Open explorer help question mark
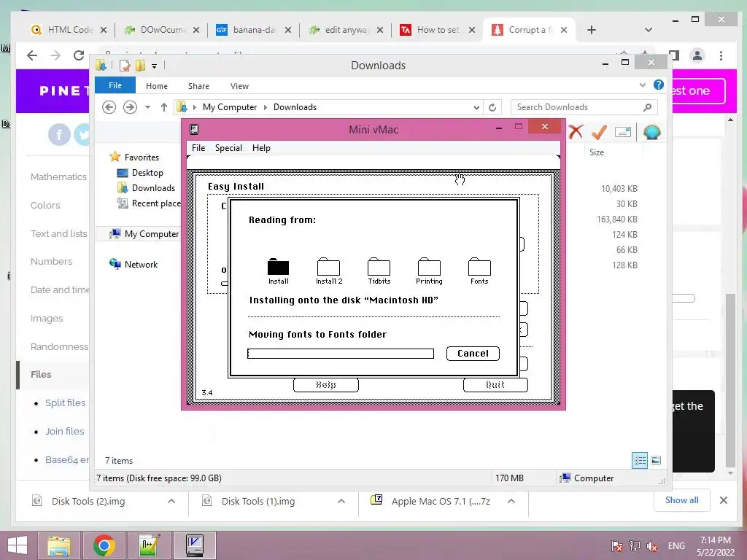The height and width of the screenshot is (560, 747). pos(659,85)
